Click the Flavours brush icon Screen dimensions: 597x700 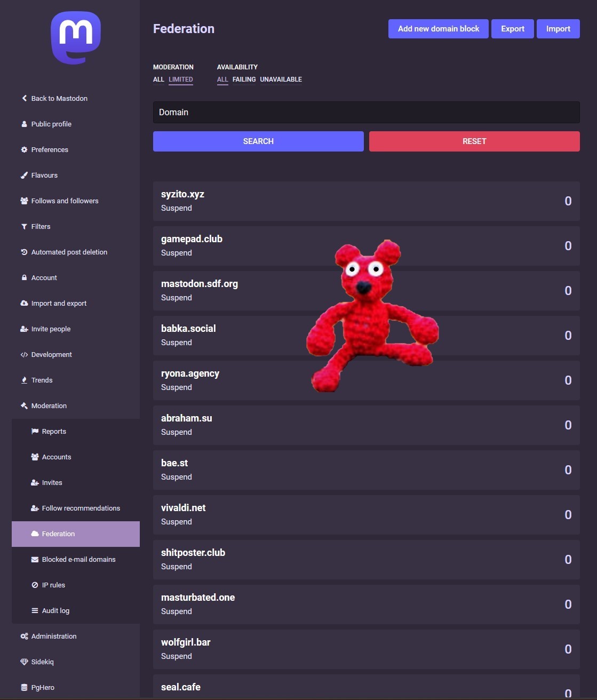(x=24, y=175)
